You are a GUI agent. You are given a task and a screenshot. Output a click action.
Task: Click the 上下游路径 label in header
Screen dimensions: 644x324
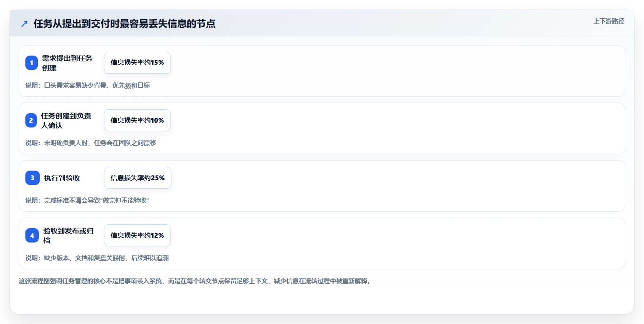click(x=609, y=21)
